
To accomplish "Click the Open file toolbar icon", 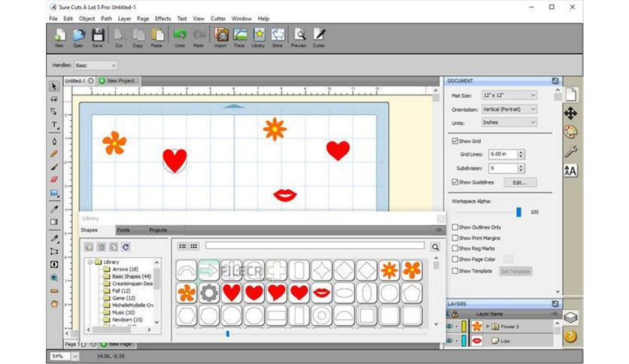I will (x=78, y=37).
